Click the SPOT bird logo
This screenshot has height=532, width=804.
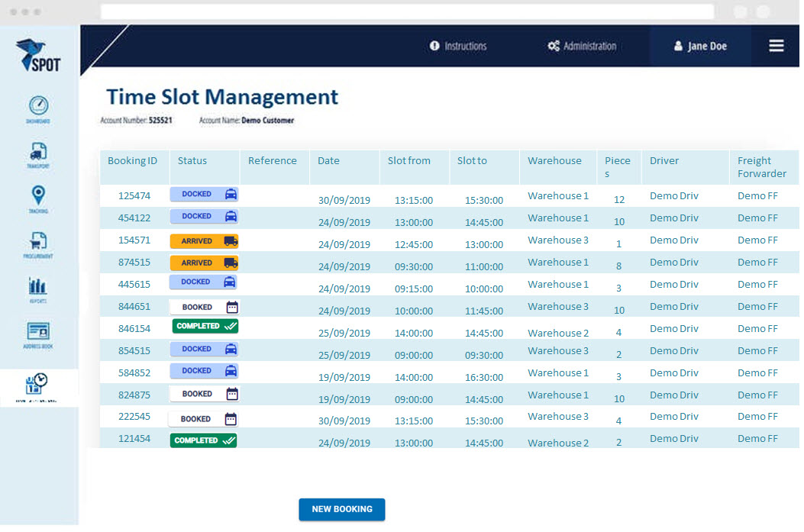point(38,54)
